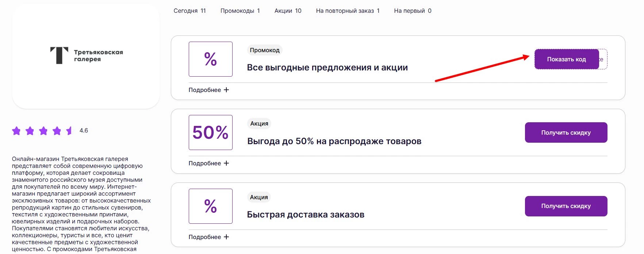Click the 4.6 rating value
The height and width of the screenshot is (254, 644).
coord(84,130)
